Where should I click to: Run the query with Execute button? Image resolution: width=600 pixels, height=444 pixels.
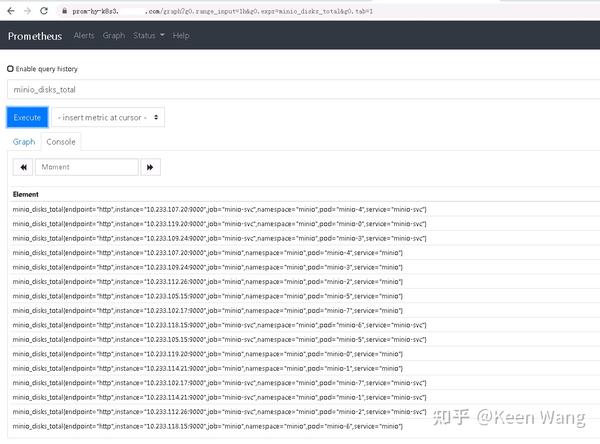point(27,118)
